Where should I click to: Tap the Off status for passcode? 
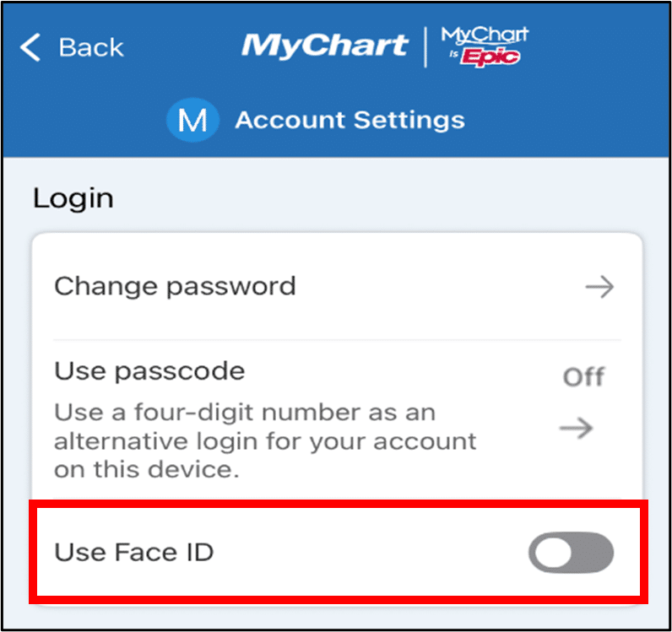(583, 377)
